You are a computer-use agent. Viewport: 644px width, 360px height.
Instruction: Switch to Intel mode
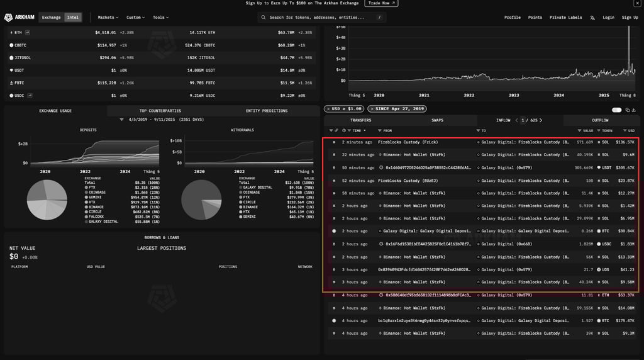pyautogui.click(x=73, y=17)
